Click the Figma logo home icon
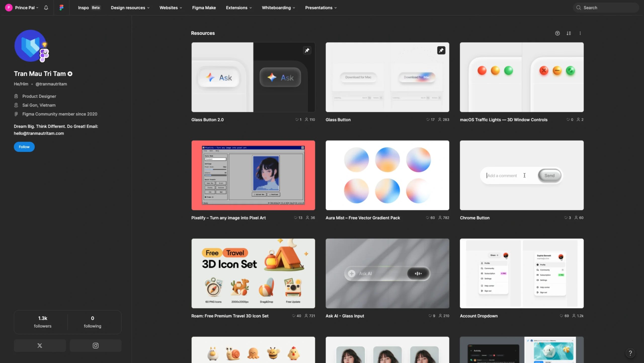Viewport: 644px width, 363px height. point(61,8)
